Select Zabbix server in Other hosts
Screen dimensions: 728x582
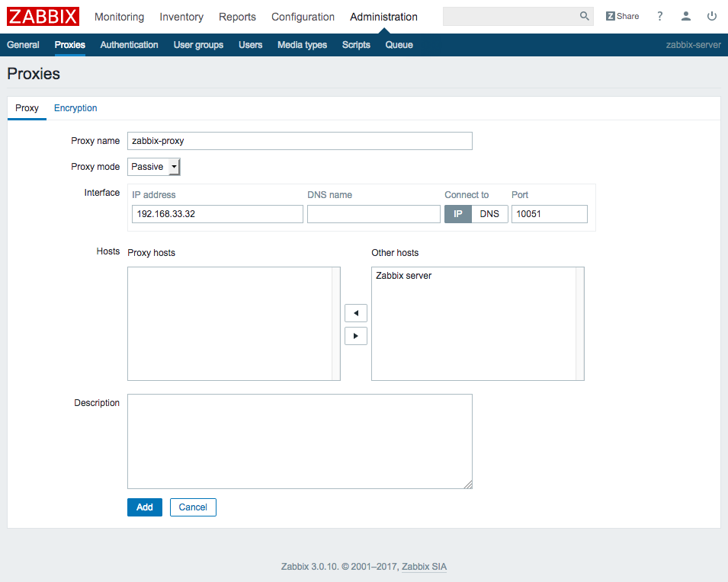(403, 276)
